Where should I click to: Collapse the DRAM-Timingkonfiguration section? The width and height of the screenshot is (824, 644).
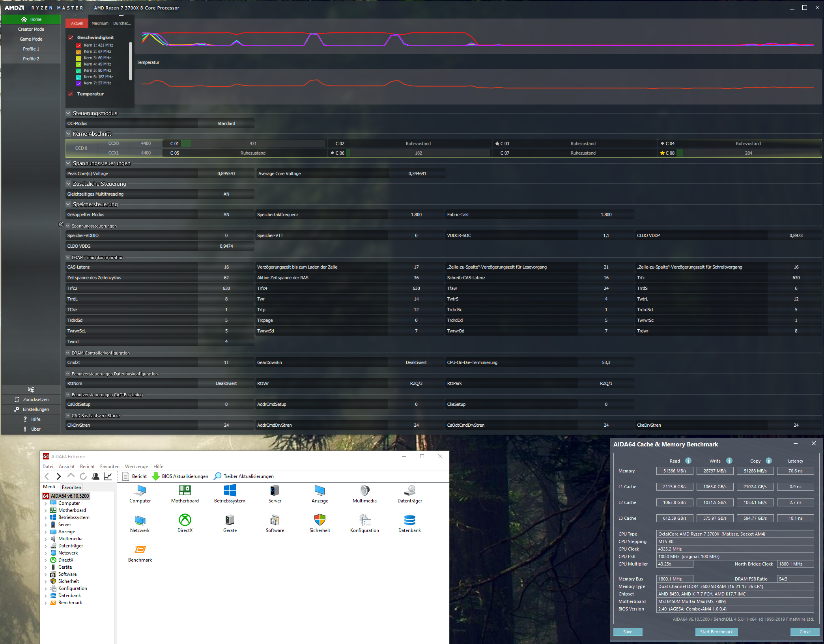pyautogui.click(x=68, y=257)
